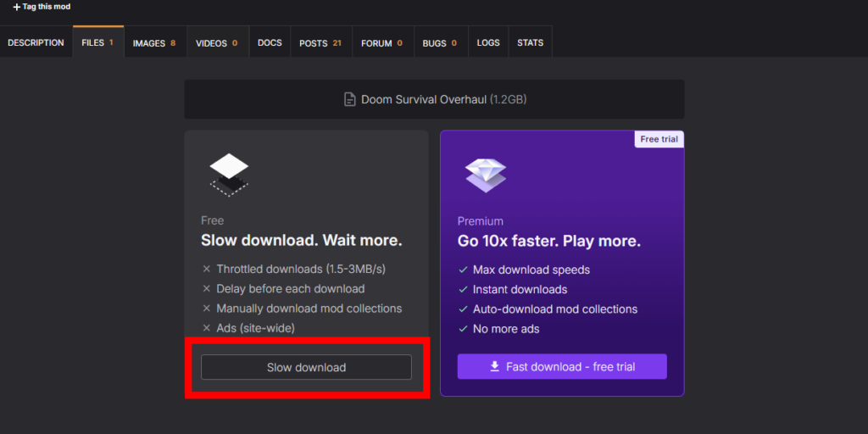Show the Stats tab

(530, 43)
